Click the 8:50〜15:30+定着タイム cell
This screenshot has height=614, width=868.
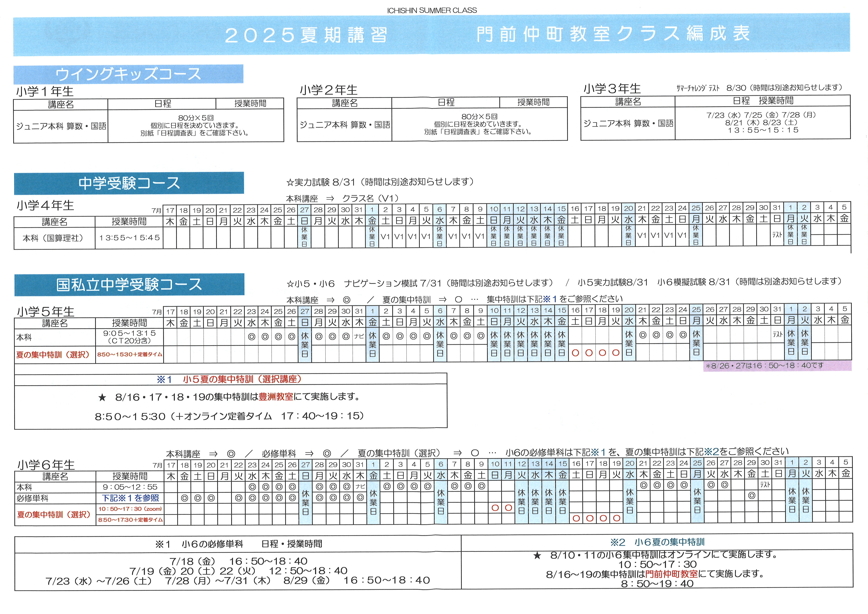click(130, 355)
